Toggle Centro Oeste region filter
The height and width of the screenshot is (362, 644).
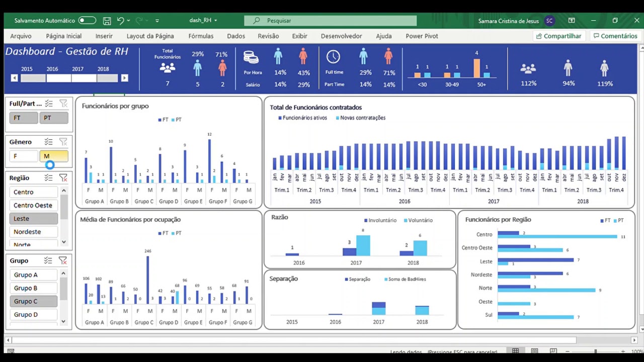[x=34, y=205]
